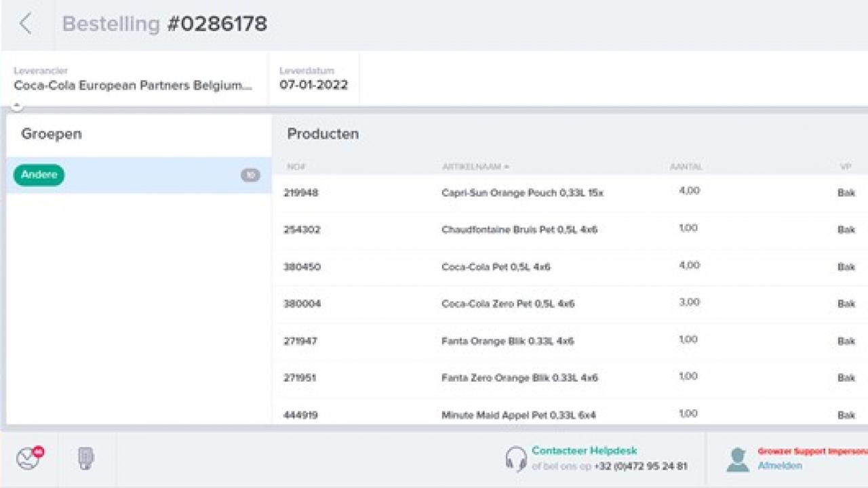
Task: Select product number 271951
Action: click(x=300, y=378)
